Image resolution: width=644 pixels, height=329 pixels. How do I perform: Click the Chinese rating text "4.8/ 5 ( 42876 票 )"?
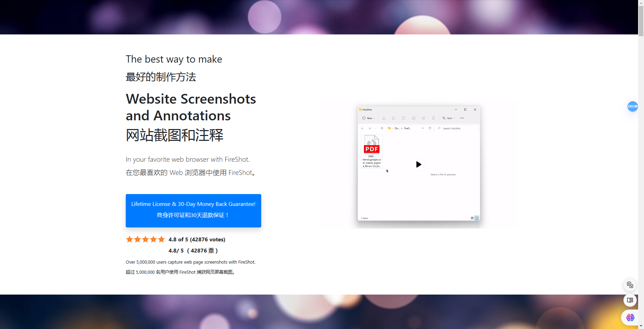pyautogui.click(x=193, y=250)
